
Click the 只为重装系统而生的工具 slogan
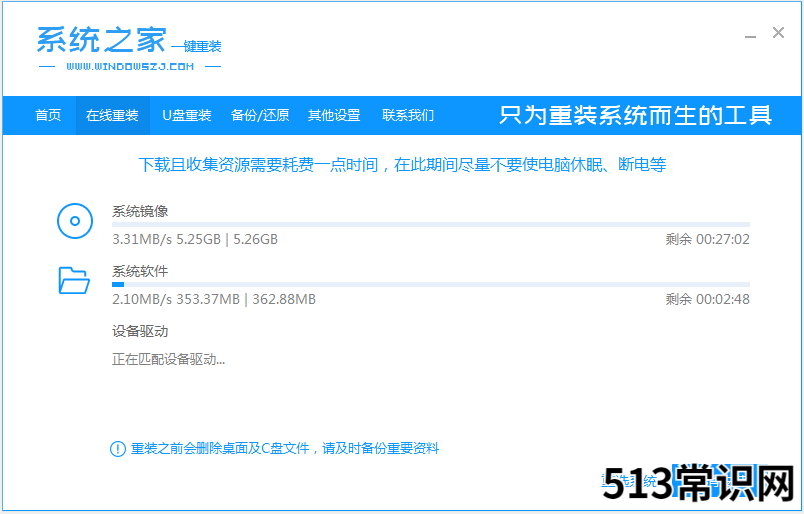(x=635, y=115)
